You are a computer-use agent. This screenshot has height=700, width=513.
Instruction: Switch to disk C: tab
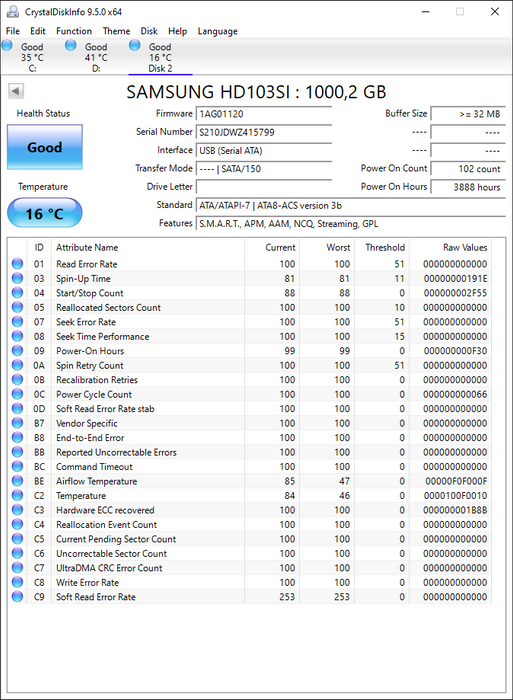pos(32,57)
